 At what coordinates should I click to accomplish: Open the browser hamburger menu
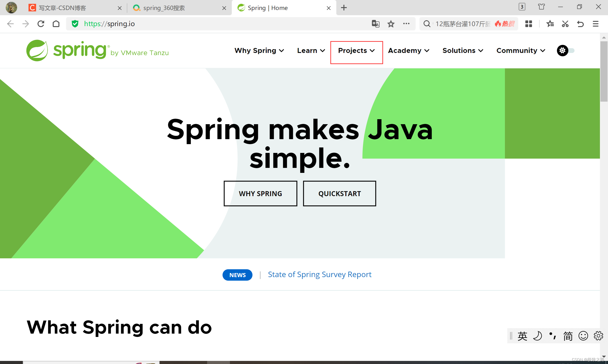(x=595, y=24)
